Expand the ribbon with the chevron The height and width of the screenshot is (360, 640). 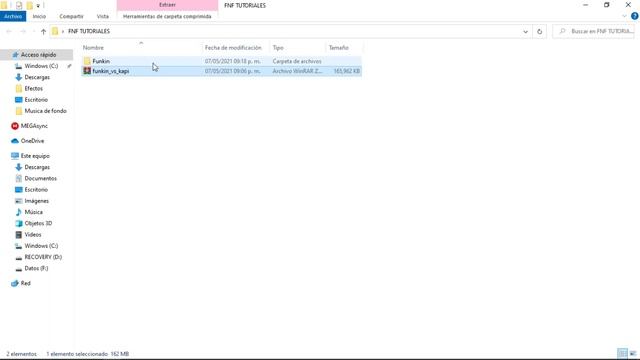[624, 16]
